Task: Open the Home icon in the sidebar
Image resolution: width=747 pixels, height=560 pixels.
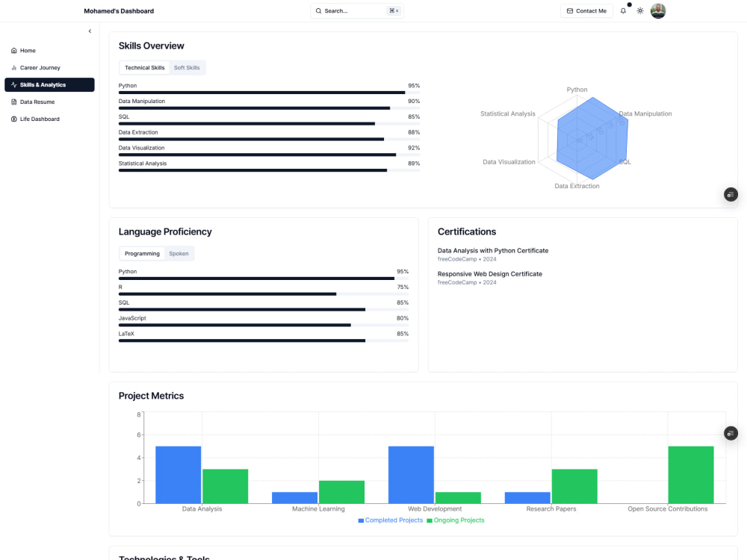Action: point(13,50)
